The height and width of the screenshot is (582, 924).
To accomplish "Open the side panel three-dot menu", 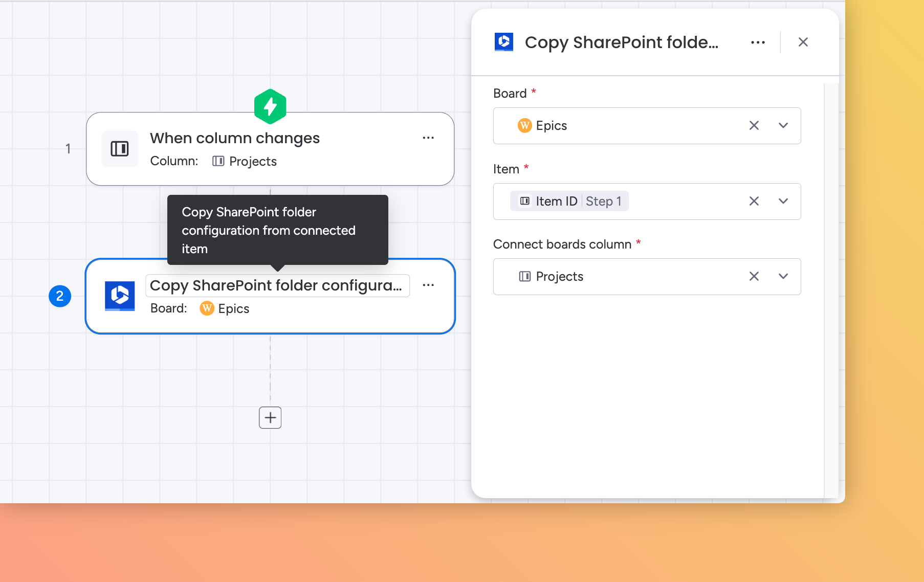I will pyautogui.click(x=758, y=42).
